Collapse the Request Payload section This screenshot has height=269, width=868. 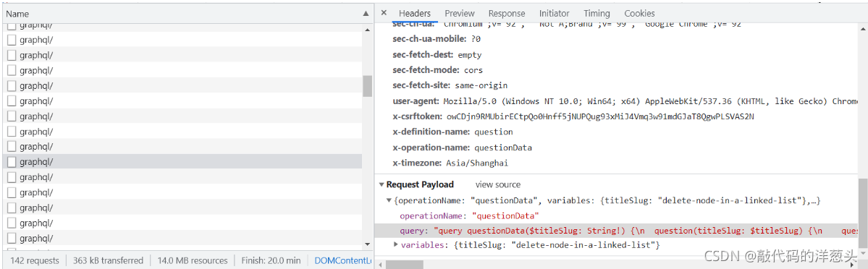click(382, 185)
